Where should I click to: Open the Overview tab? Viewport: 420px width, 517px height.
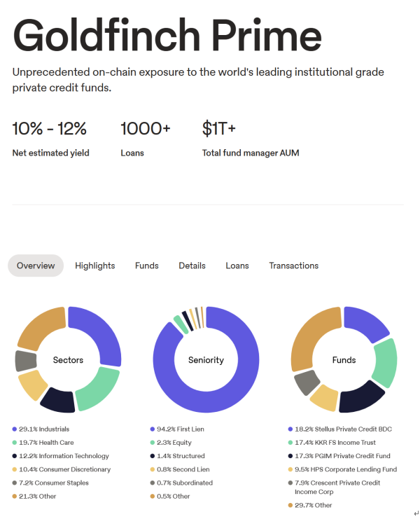point(36,266)
